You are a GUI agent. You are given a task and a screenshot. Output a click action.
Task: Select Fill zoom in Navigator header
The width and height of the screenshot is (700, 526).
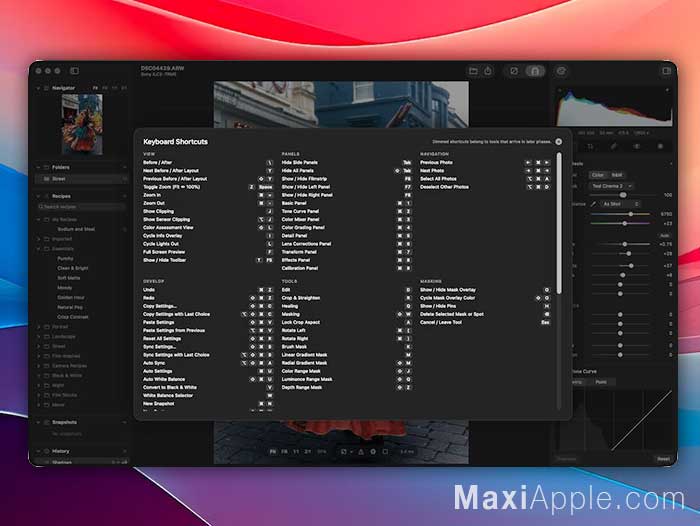[105, 88]
